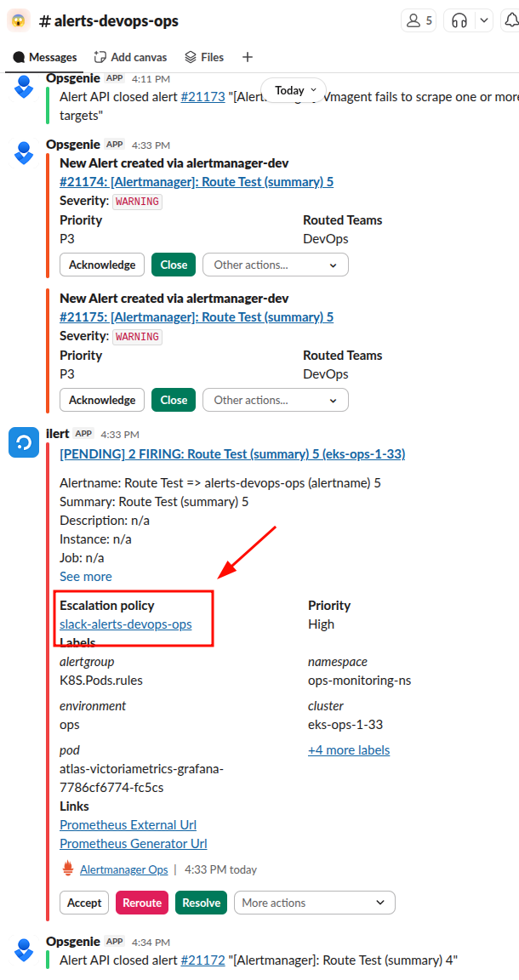Start a huddle with the headphones icon
Viewport: 519px width, 980px height.
(x=459, y=21)
